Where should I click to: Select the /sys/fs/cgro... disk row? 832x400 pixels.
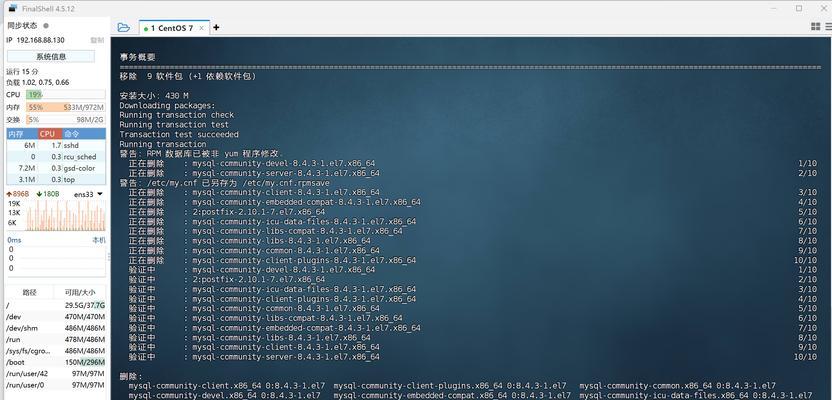[56, 351]
